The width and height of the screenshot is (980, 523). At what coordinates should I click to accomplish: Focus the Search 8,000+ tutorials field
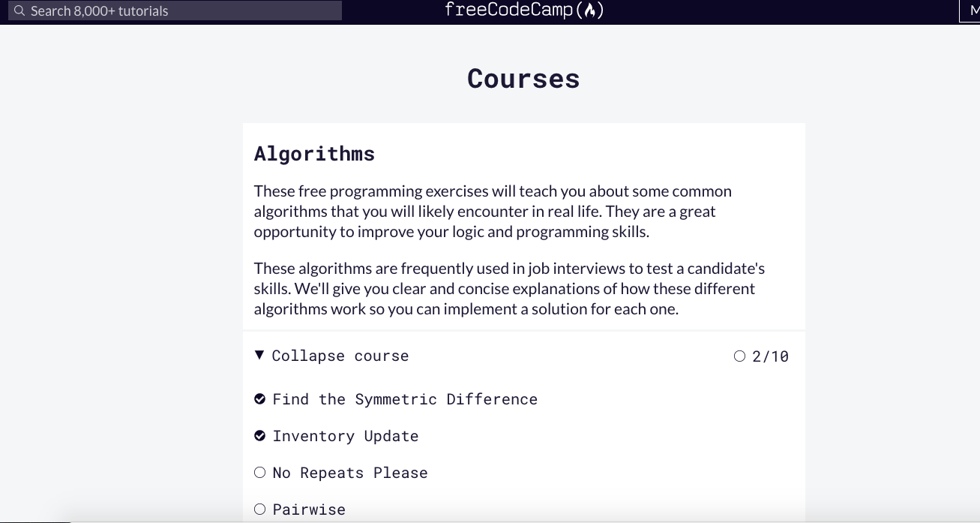pyautogui.click(x=175, y=11)
